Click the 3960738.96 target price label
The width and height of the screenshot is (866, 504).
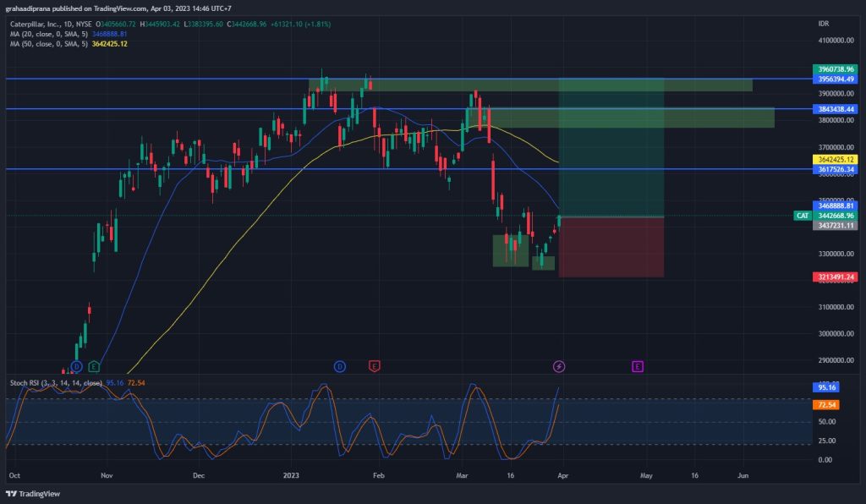(x=835, y=69)
